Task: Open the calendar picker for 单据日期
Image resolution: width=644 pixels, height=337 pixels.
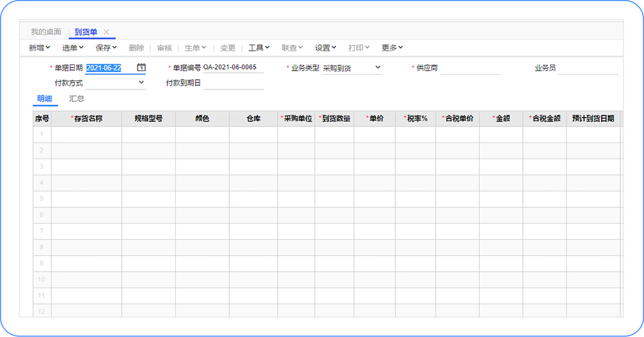Action: (x=142, y=68)
